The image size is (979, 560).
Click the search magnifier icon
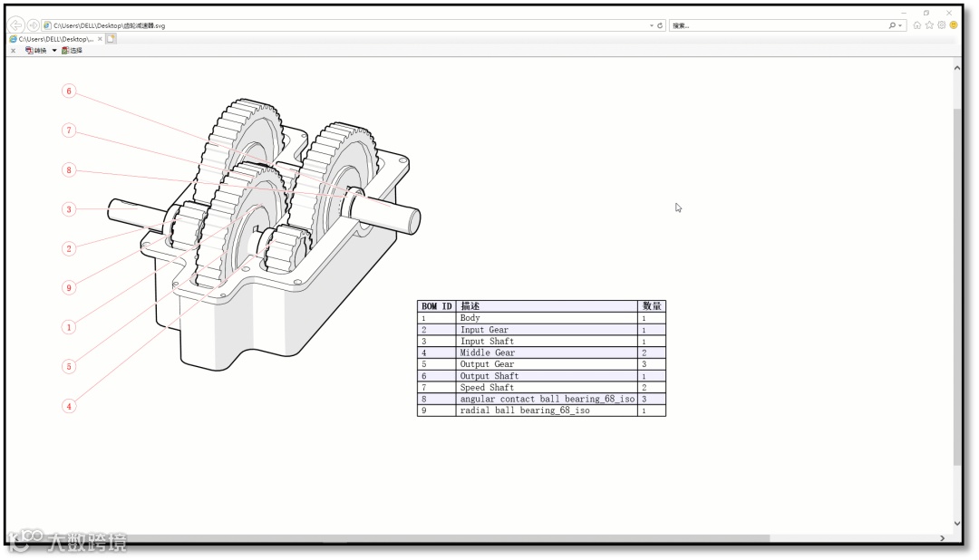pos(892,25)
